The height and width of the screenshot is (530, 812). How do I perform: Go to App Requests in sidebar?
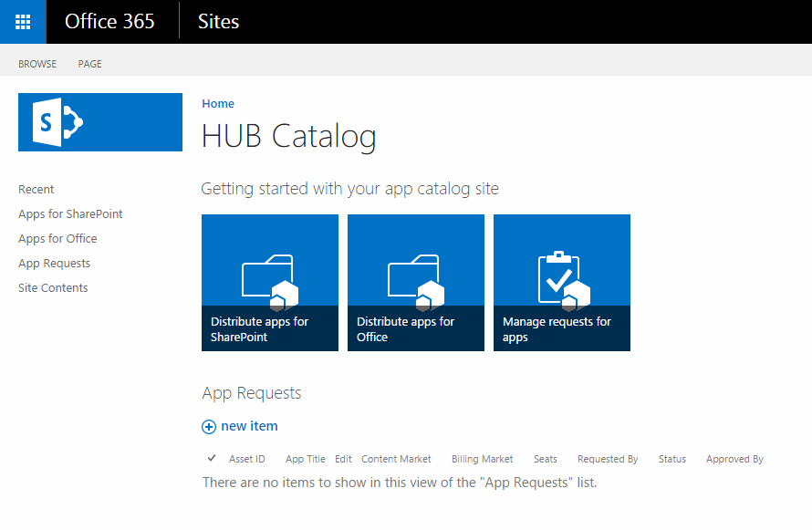pyautogui.click(x=54, y=264)
